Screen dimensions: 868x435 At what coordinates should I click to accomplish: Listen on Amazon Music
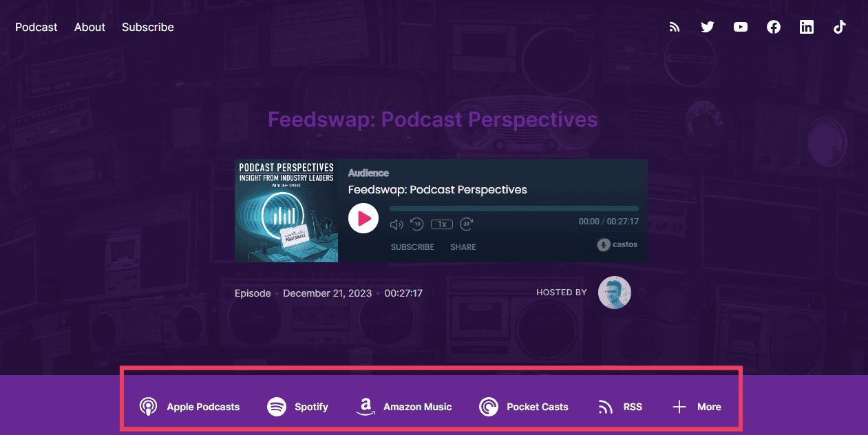[x=404, y=407]
